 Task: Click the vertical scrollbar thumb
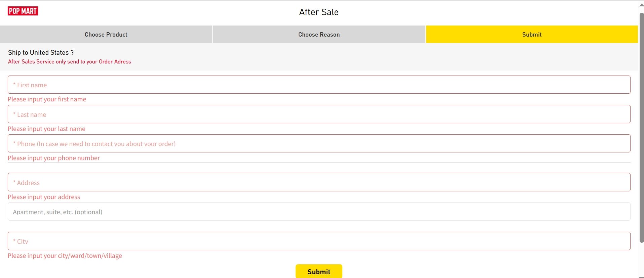tap(641, 128)
